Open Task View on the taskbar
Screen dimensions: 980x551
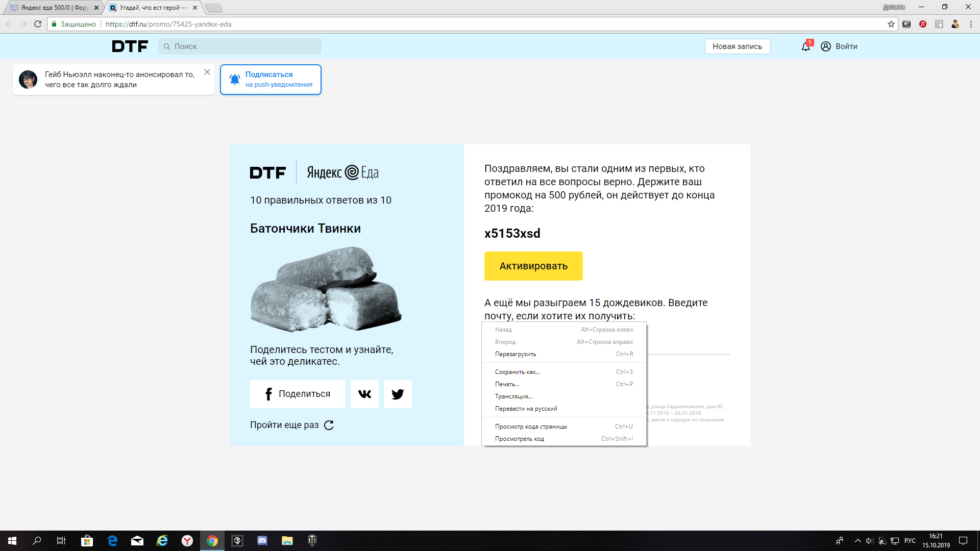coord(61,541)
